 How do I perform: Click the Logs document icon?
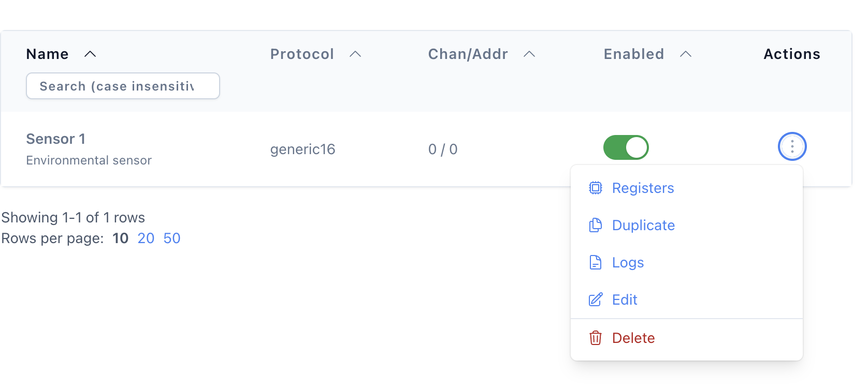pyautogui.click(x=596, y=262)
